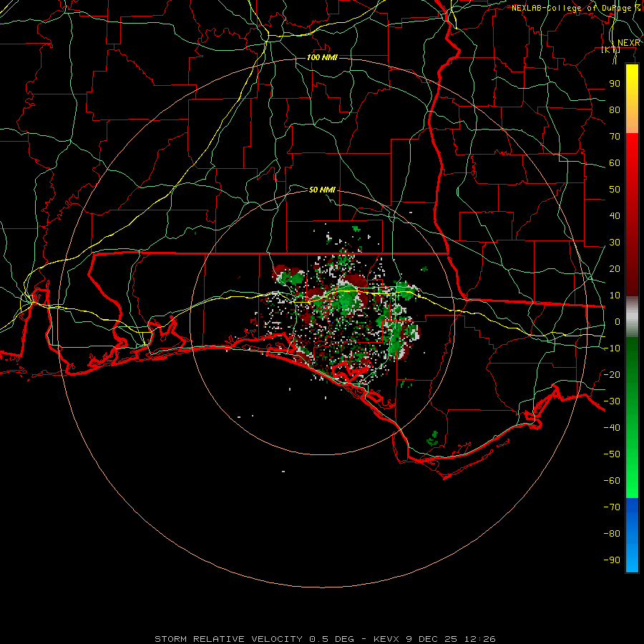Click the -10 value on velocity scale
The image size is (644, 644).
[x=612, y=348]
